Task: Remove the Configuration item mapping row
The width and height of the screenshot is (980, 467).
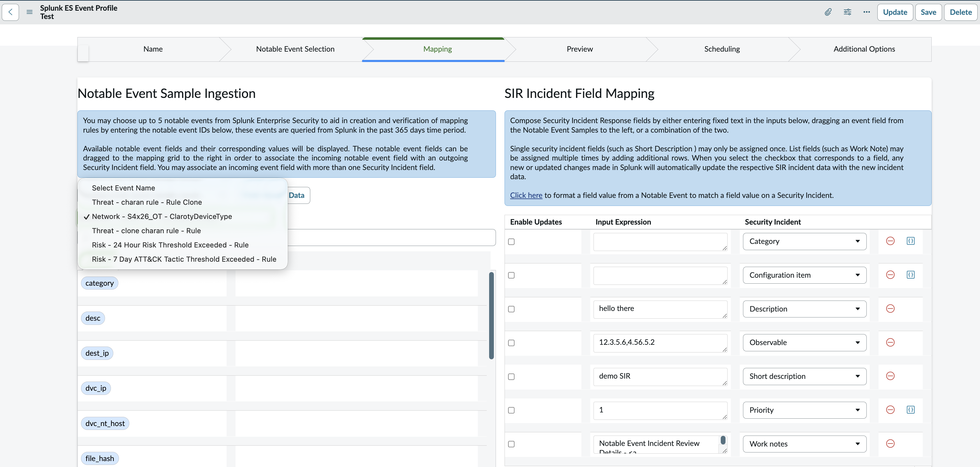Action: pyautogui.click(x=890, y=275)
